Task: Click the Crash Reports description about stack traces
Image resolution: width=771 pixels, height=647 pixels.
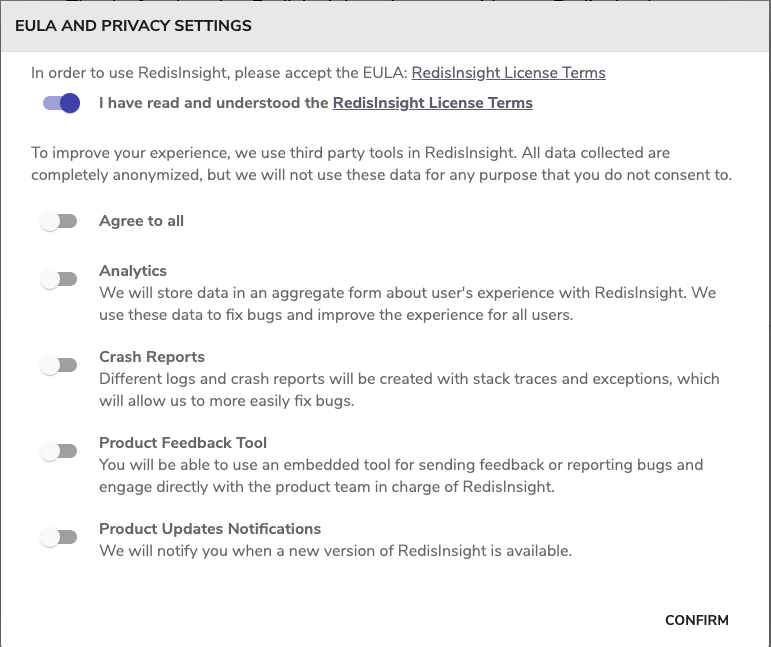Action: tap(408, 389)
